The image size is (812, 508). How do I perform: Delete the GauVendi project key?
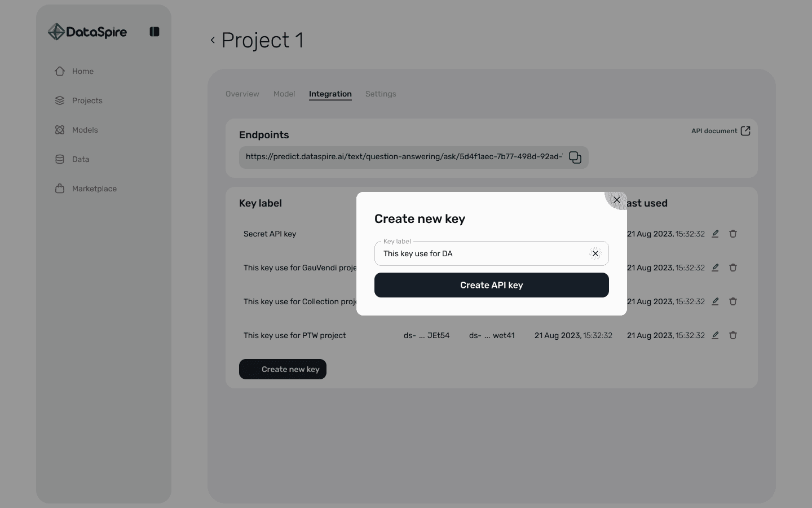[733, 268]
